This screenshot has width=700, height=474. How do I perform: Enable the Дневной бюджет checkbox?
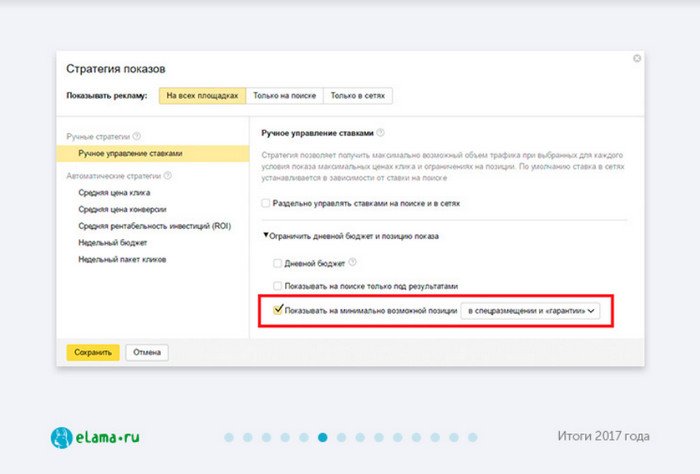coord(277,263)
